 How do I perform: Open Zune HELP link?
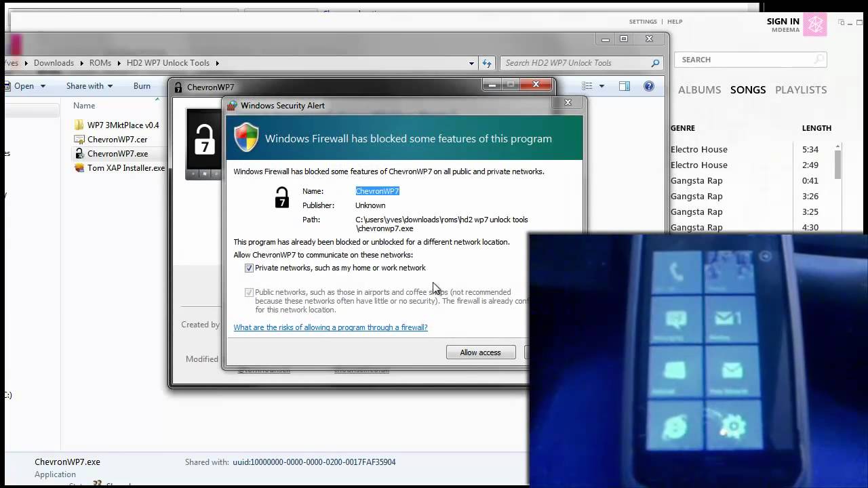tap(675, 22)
